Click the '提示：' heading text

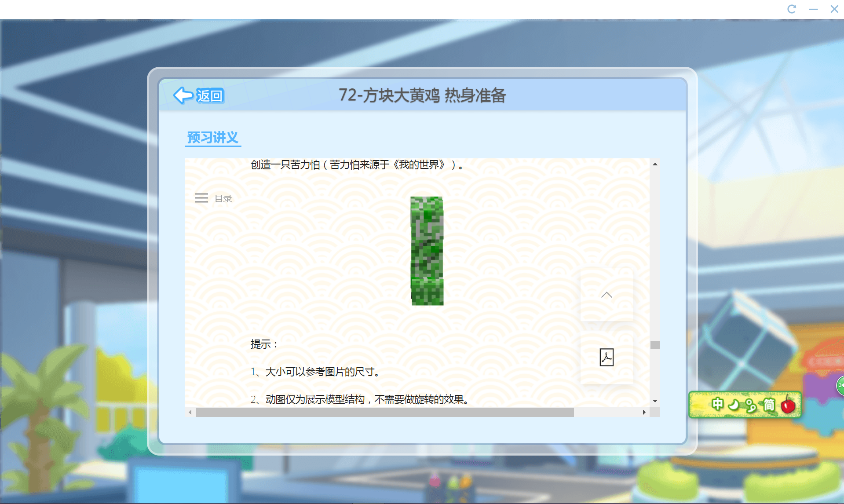[x=264, y=344]
